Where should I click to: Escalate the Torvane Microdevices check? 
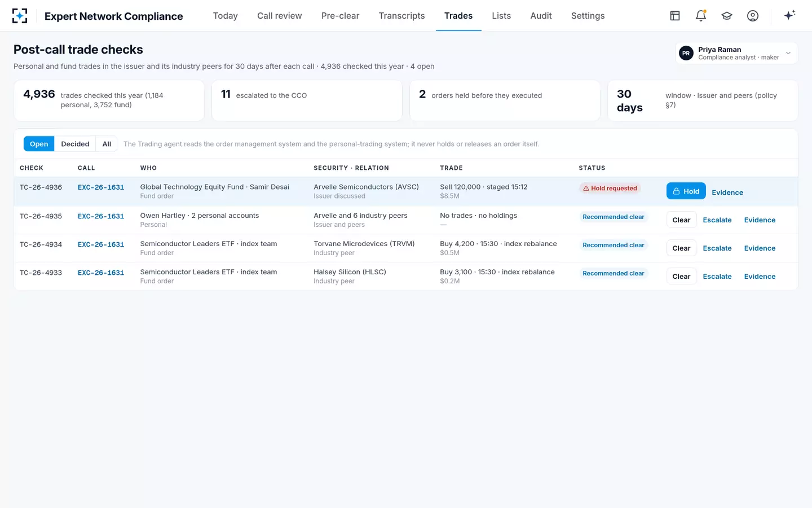point(717,248)
